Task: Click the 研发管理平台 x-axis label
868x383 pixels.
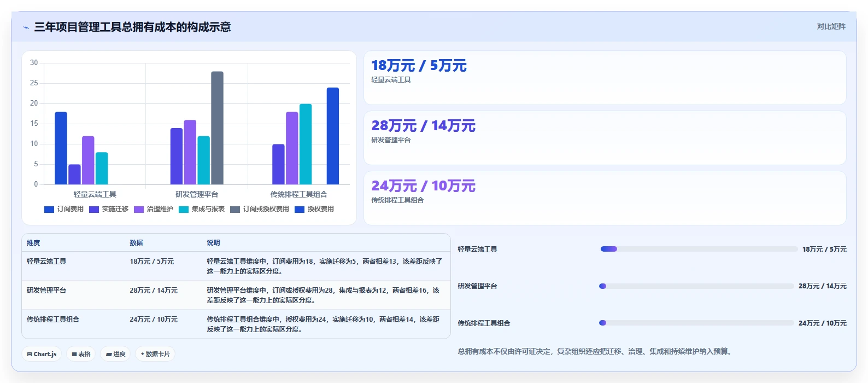Action: tap(197, 194)
